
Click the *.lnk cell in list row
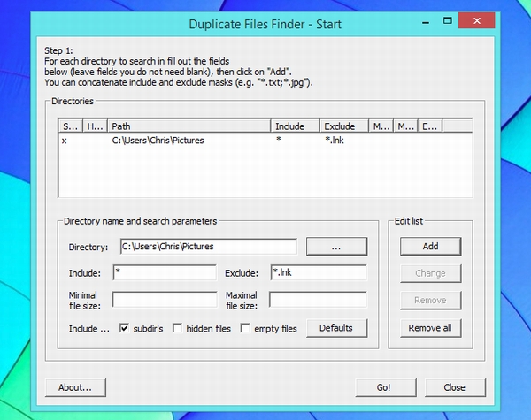(335, 141)
